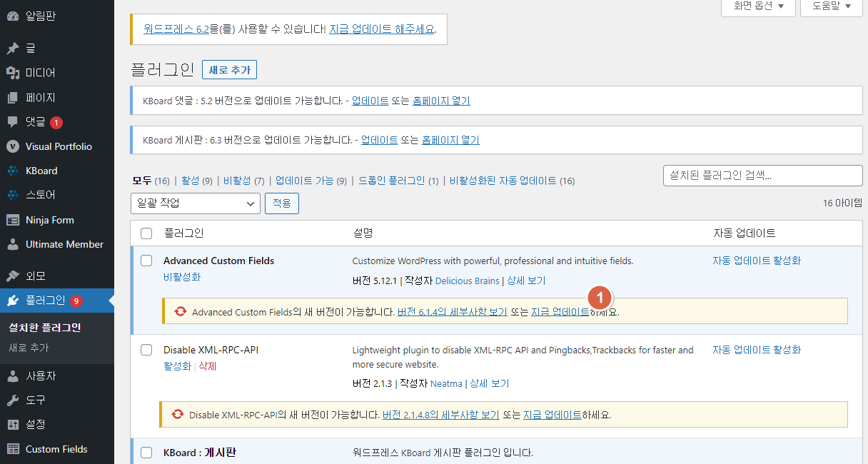Click the plugins update badge 9
868x464 pixels.
76,301
